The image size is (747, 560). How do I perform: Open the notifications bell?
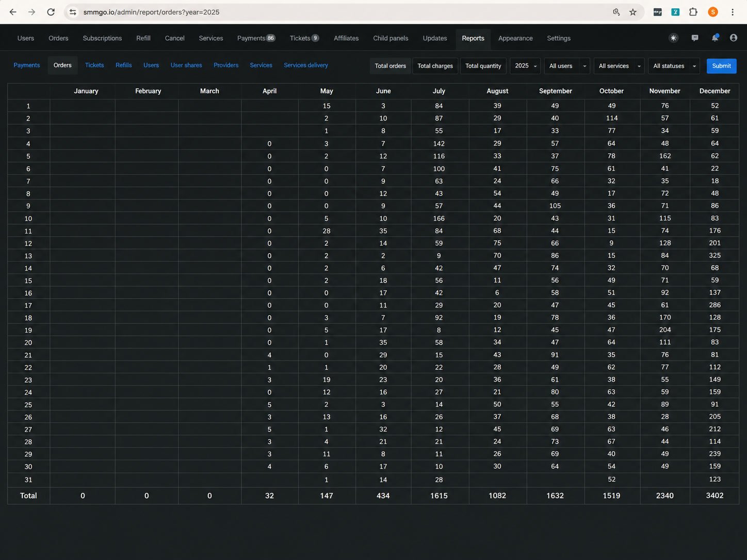714,38
